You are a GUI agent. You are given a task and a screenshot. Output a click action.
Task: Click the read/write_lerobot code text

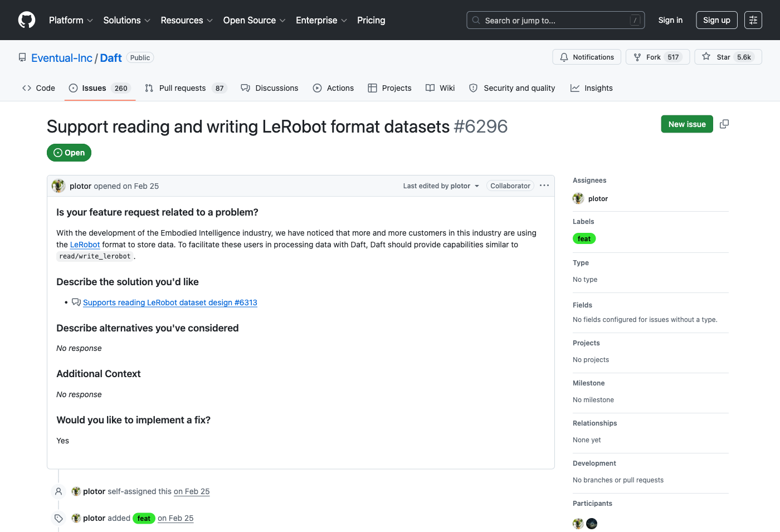pos(95,256)
